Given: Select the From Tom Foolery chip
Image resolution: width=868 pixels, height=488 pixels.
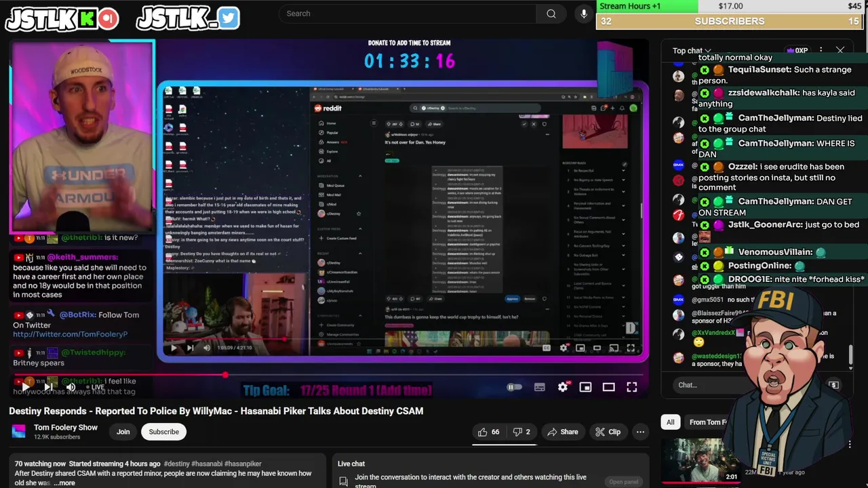Looking at the screenshot, I should click(707, 422).
